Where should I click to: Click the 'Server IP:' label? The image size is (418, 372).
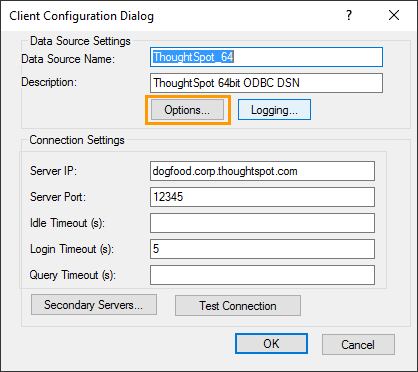(53, 171)
